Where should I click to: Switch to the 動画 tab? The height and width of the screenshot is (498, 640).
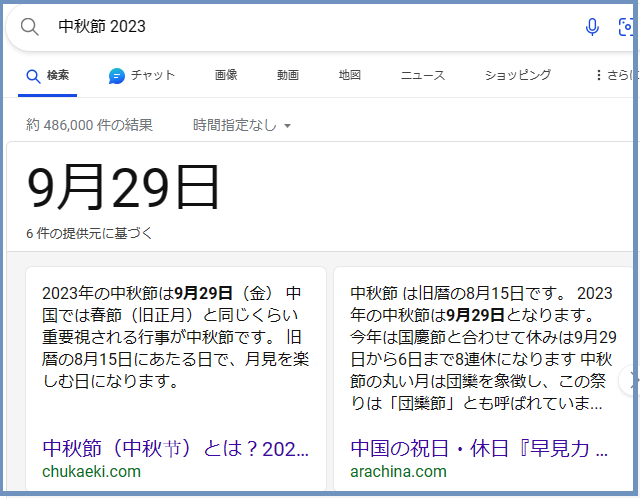(288, 75)
